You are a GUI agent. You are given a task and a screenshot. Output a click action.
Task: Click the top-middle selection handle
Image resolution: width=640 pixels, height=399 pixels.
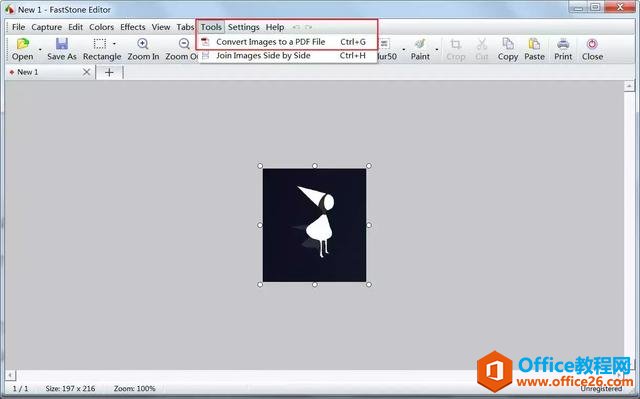coord(314,166)
